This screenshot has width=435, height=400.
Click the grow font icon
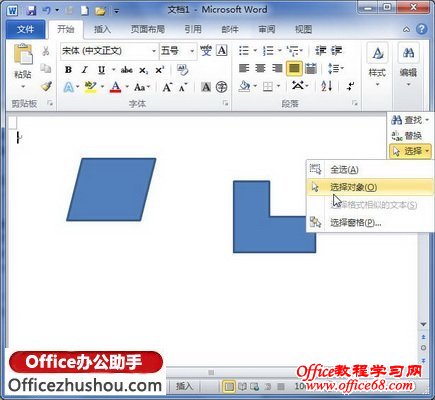click(167, 87)
